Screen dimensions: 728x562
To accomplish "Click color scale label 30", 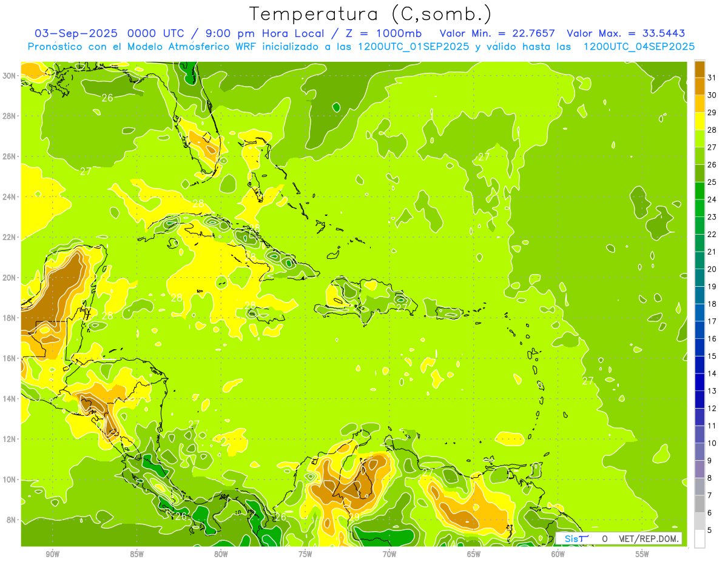I will coord(712,95).
